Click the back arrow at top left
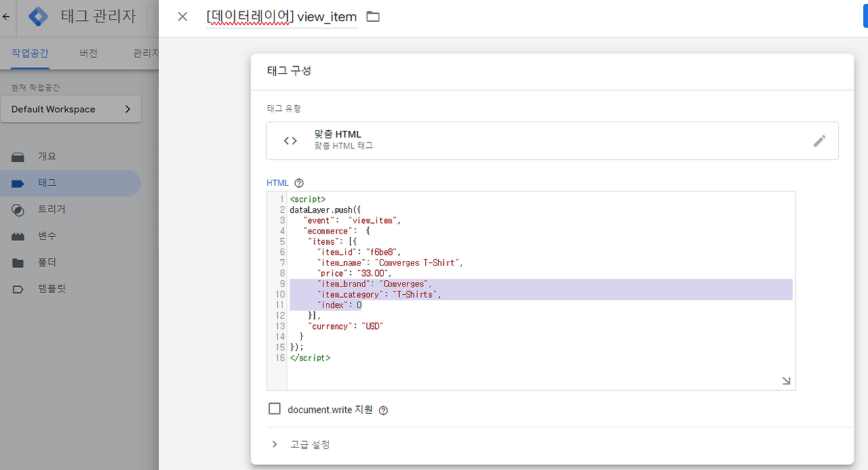Image resolution: width=868 pixels, height=470 pixels. (x=5, y=16)
